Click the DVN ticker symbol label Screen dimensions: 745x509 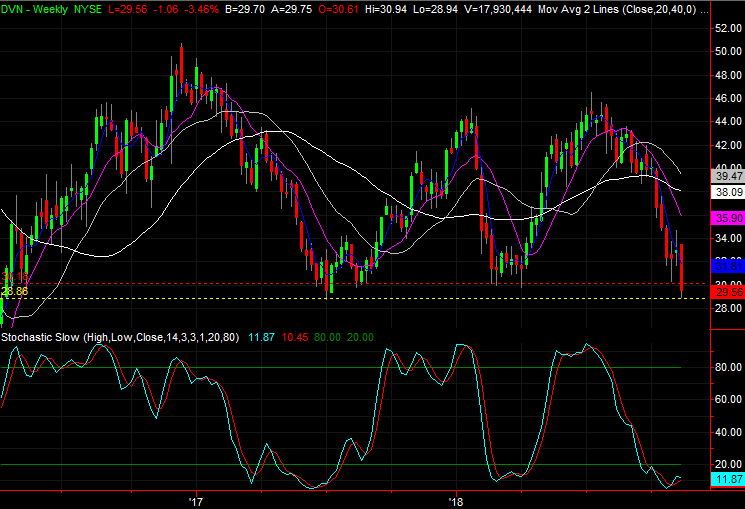tap(14, 7)
